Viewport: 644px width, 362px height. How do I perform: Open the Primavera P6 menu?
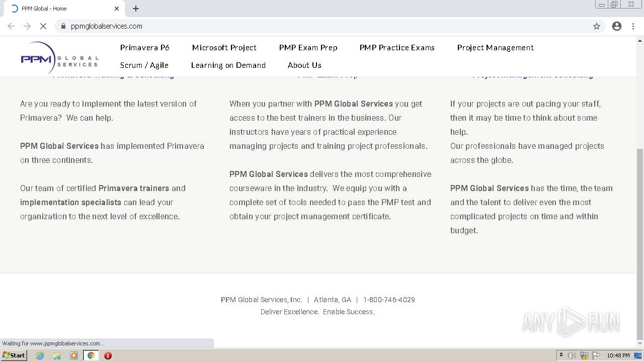click(x=145, y=48)
